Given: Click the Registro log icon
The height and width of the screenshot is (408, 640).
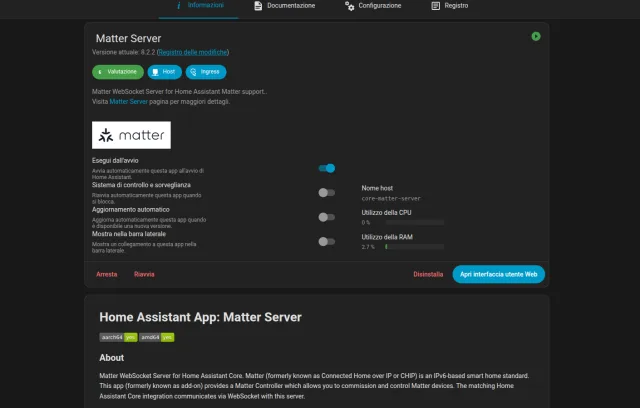Looking at the screenshot, I should coord(436,6).
